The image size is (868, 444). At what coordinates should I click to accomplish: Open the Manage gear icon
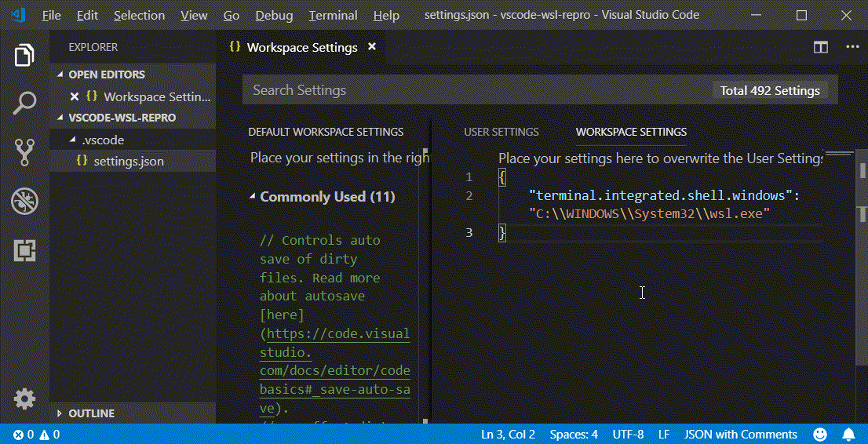24,399
